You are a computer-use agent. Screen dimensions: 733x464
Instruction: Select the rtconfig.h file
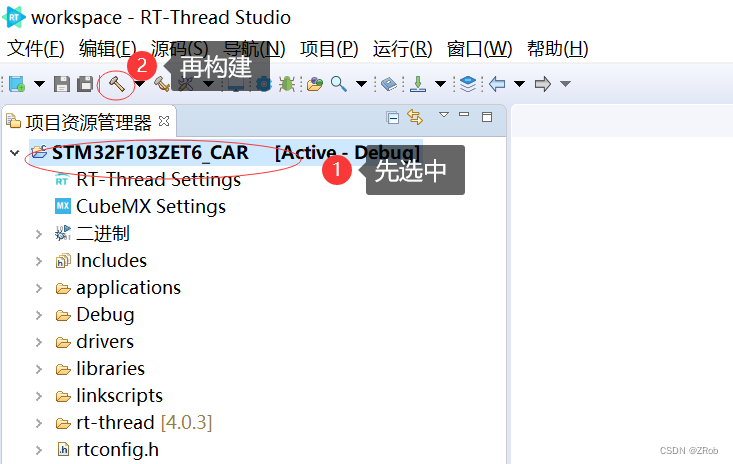pos(118,450)
